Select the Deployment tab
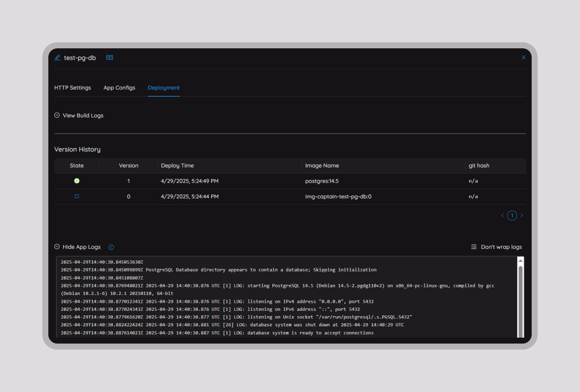The height and width of the screenshot is (392, 580). pos(164,88)
